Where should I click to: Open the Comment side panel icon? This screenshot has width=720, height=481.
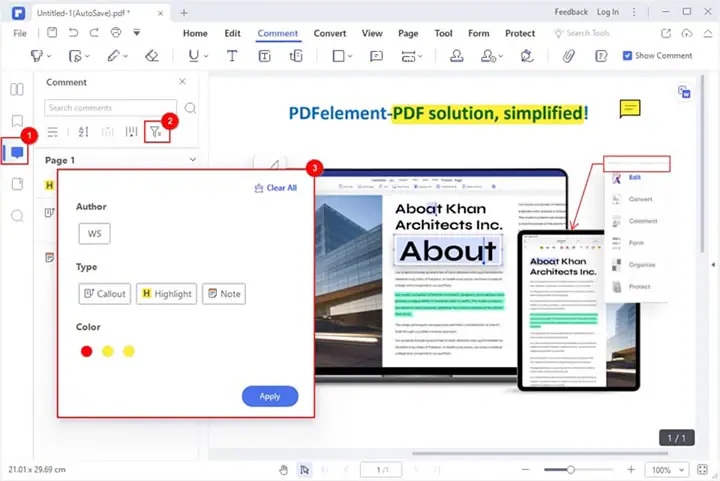[x=17, y=152]
